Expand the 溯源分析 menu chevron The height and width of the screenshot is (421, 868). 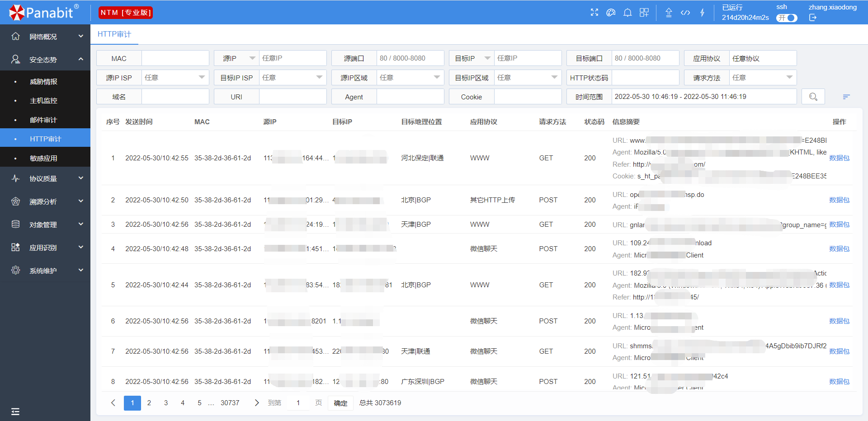click(x=81, y=201)
